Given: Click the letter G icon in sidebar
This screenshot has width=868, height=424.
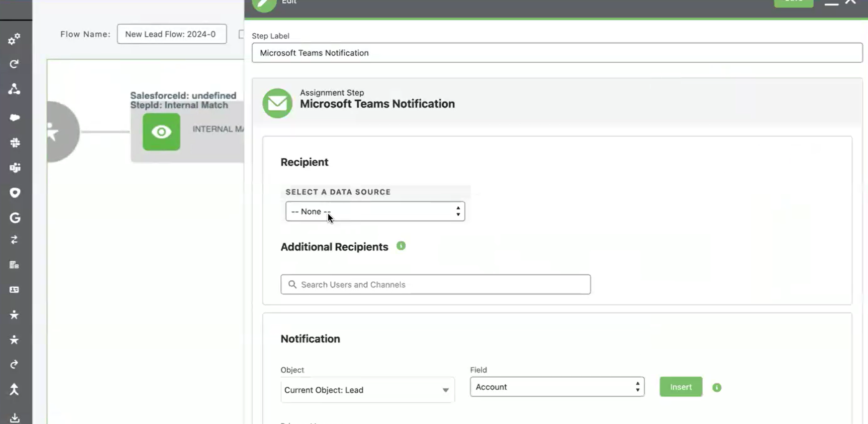Looking at the screenshot, I should [x=15, y=218].
